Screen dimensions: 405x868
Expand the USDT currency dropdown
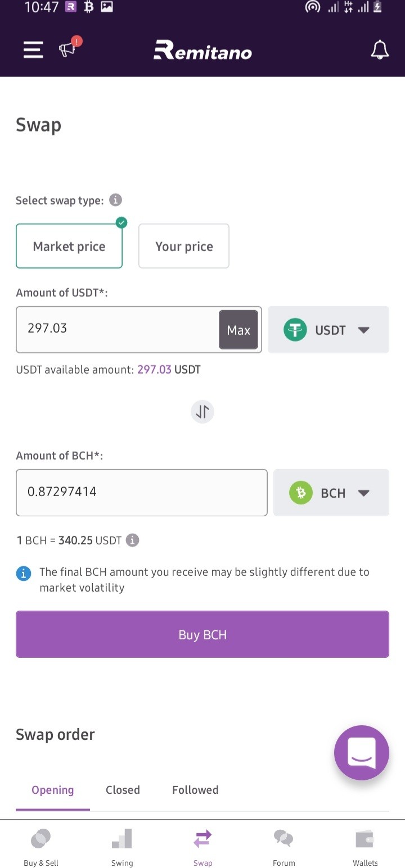[328, 330]
